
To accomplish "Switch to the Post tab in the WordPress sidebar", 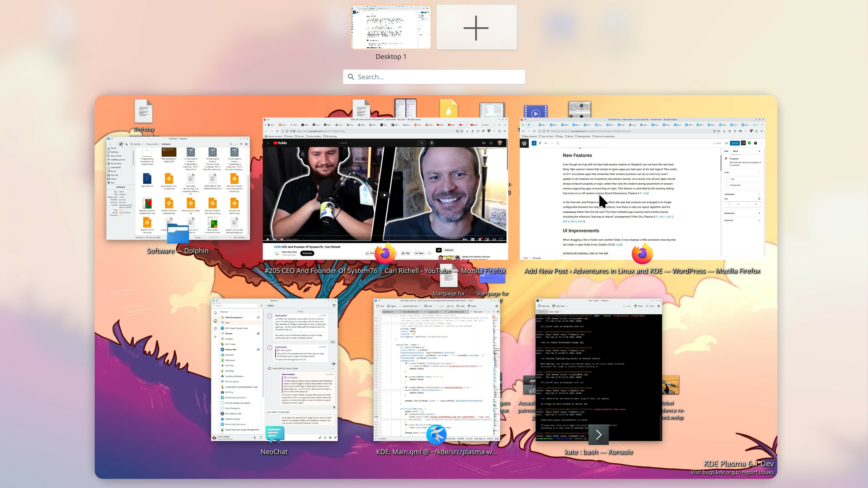I will tap(727, 151).
